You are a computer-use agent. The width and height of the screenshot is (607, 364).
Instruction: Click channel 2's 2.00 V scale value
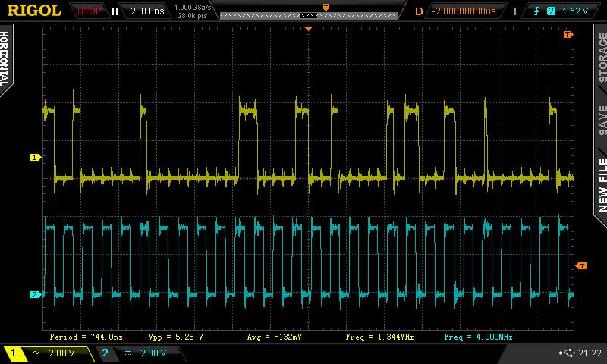(153, 353)
